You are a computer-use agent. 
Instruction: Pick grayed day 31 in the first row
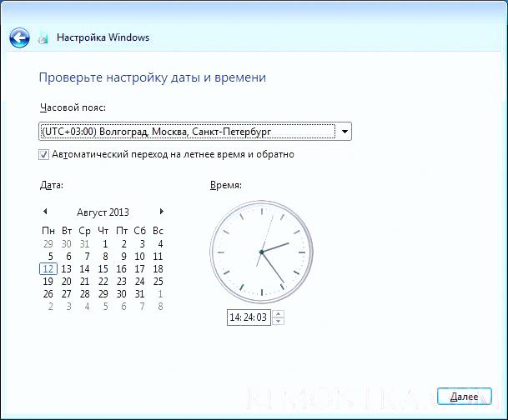tap(85, 244)
